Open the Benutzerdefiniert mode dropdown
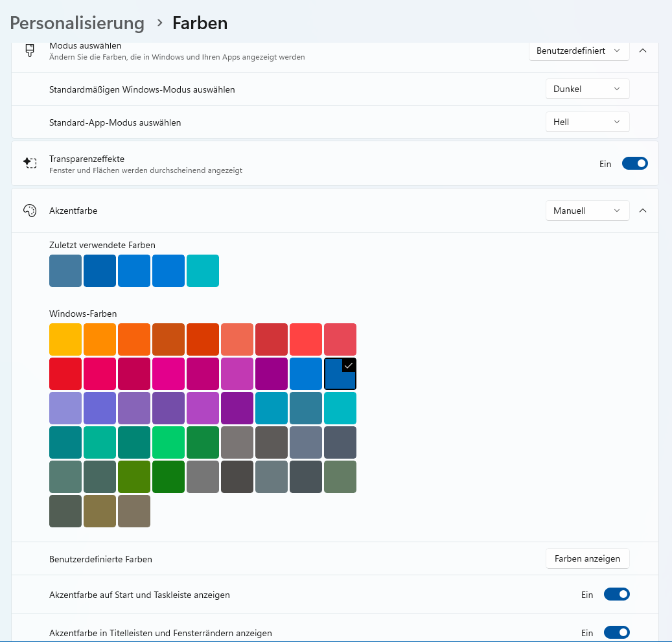This screenshot has height=642, width=672. (x=579, y=51)
